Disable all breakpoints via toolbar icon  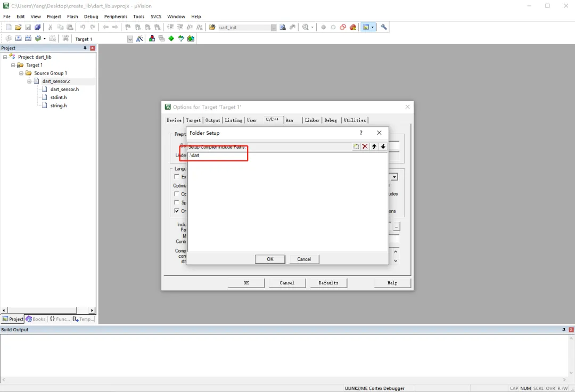[343, 27]
